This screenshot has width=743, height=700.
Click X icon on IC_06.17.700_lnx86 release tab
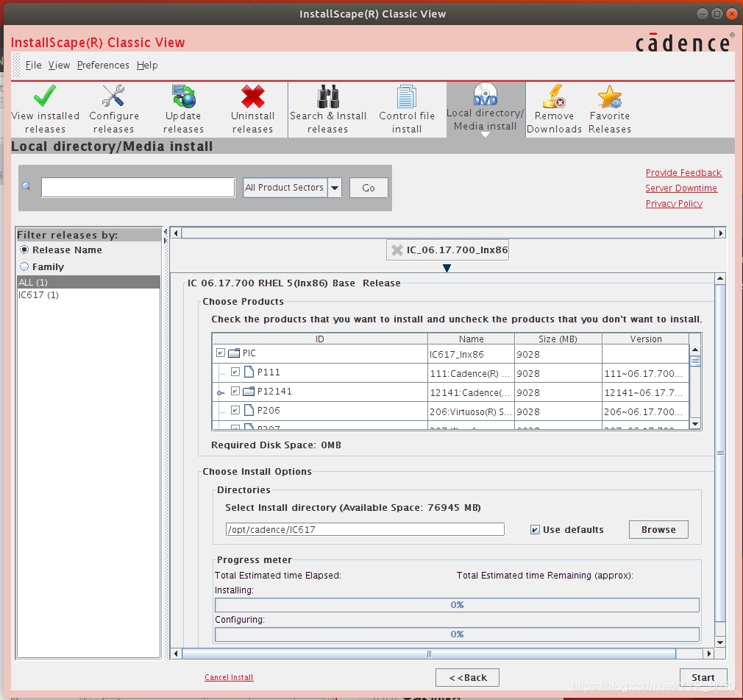click(397, 250)
